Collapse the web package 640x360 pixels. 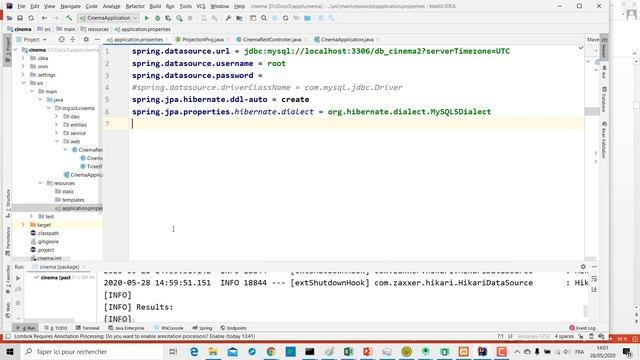[x=57, y=141]
